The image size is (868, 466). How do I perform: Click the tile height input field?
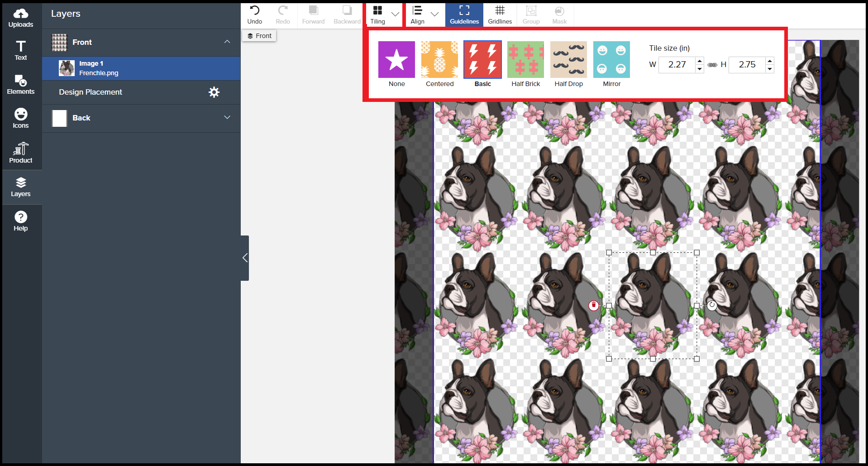(747, 65)
